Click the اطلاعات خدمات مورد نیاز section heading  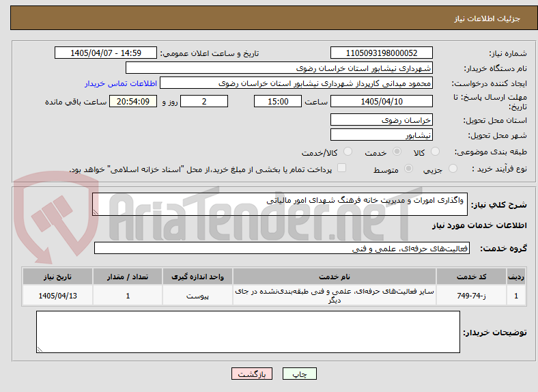pyautogui.click(x=479, y=225)
